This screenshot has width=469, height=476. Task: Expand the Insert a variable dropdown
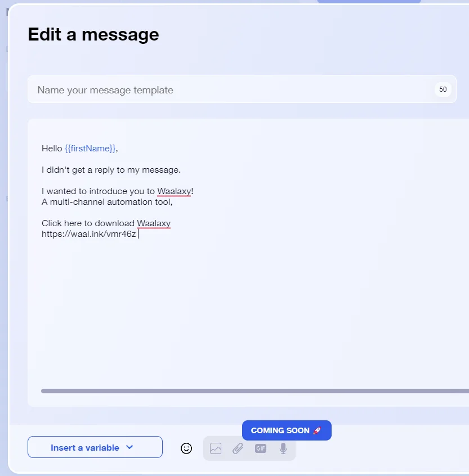tap(95, 447)
